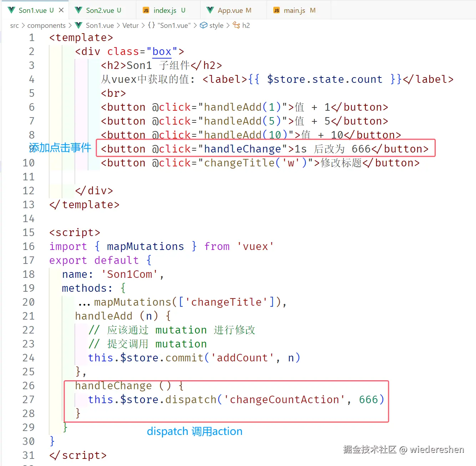Screen dimensions: 476x466
Task: Click mapMutations in the import line
Action: coord(146,246)
